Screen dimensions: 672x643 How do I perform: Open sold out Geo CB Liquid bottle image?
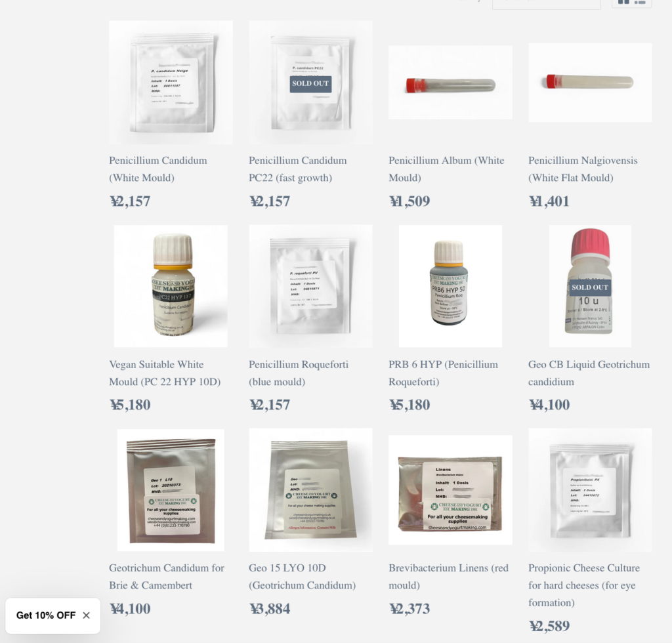(x=590, y=286)
